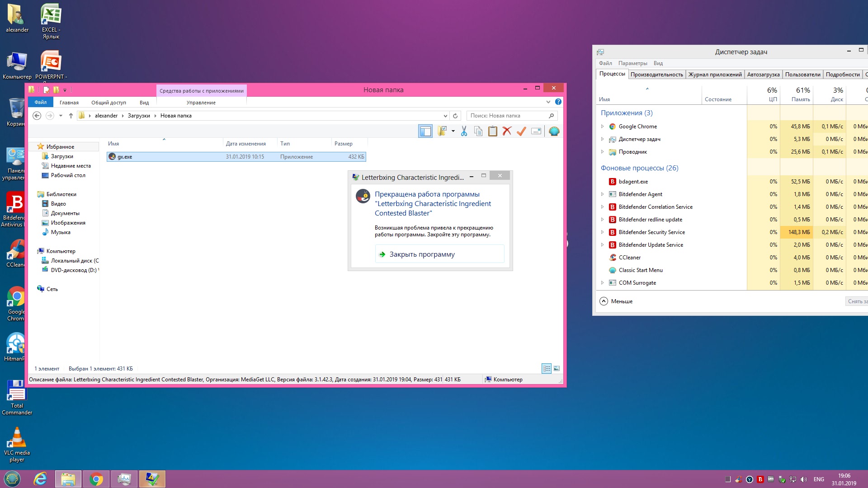Switch to details view in status bar

547,369
